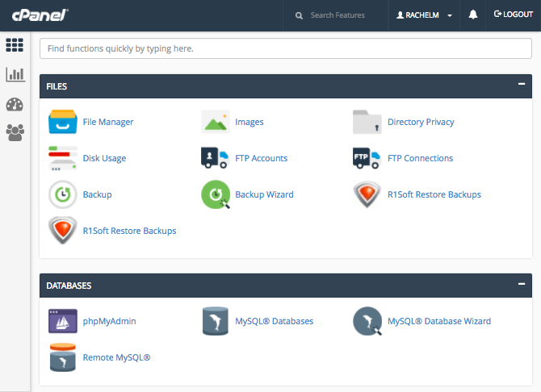Open the Directory Privacy link
The height and width of the screenshot is (392, 541).
(421, 122)
